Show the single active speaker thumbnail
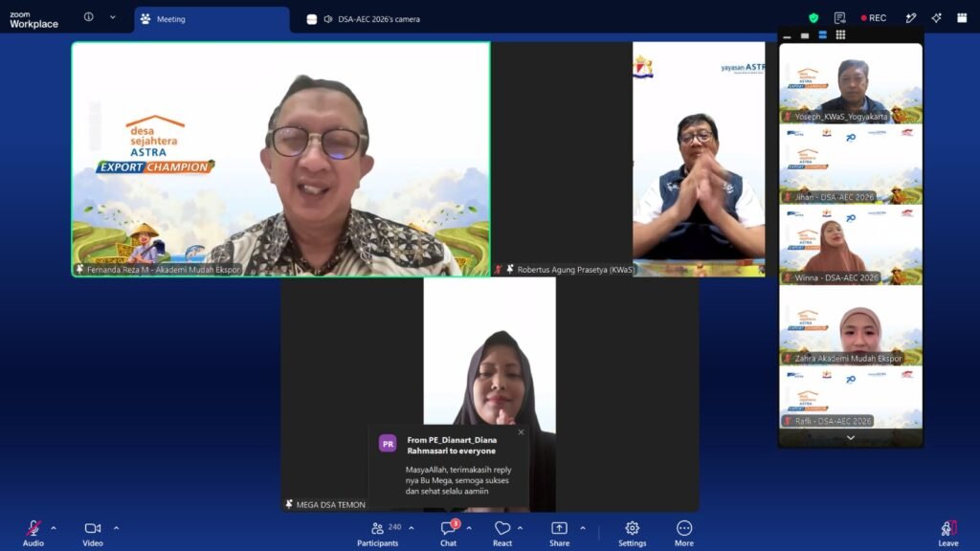Viewport: 980px width, 551px height. (805, 35)
